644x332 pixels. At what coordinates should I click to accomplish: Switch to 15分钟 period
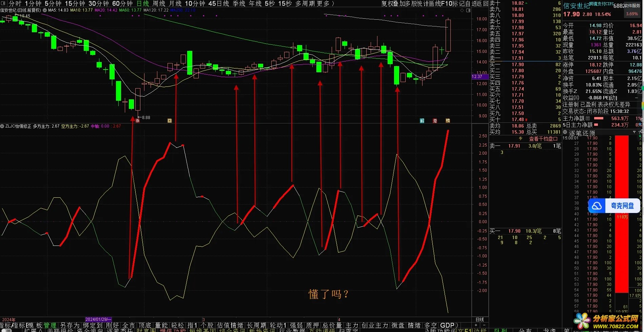tap(75, 3)
